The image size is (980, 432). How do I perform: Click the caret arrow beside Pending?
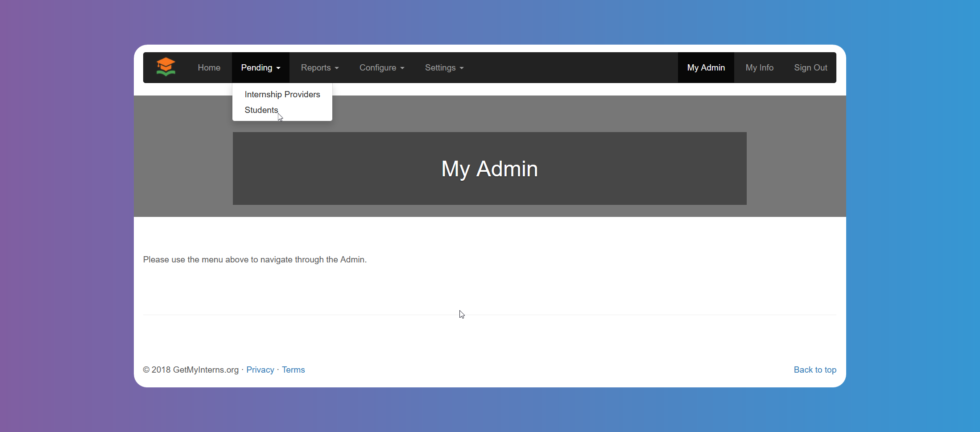coord(278,68)
